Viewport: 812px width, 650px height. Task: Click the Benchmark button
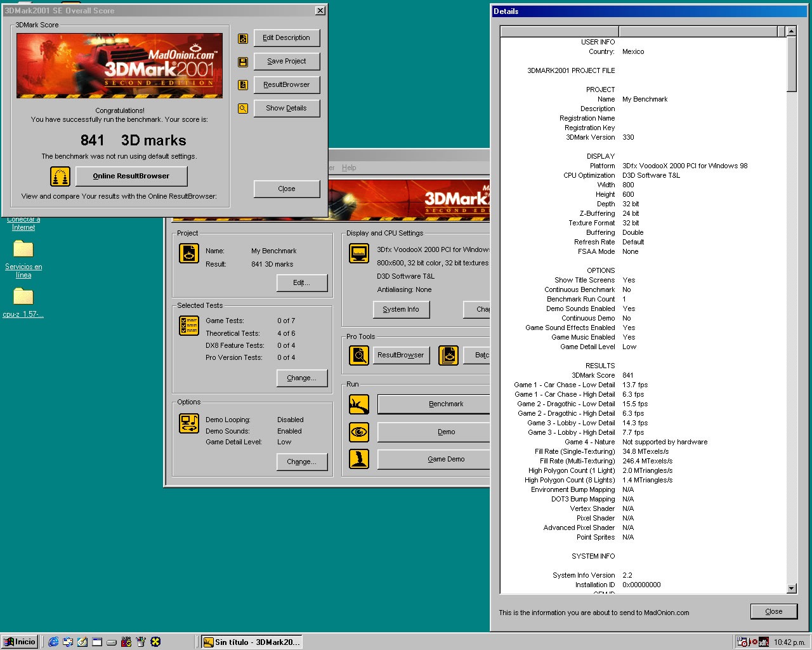click(434, 404)
